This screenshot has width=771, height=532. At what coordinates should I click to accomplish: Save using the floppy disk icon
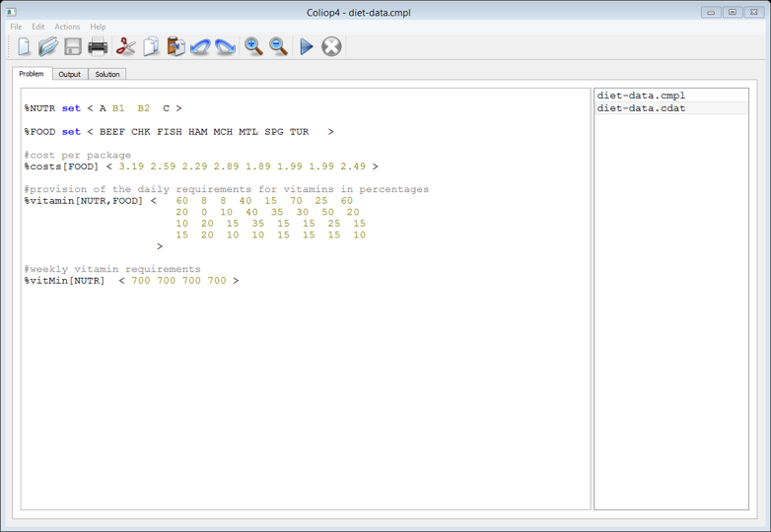[x=73, y=46]
